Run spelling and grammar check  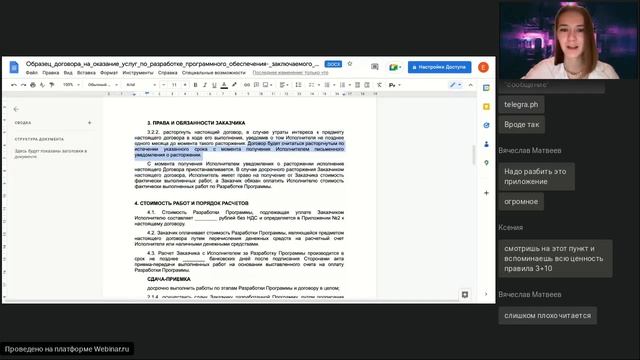[42, 85]
